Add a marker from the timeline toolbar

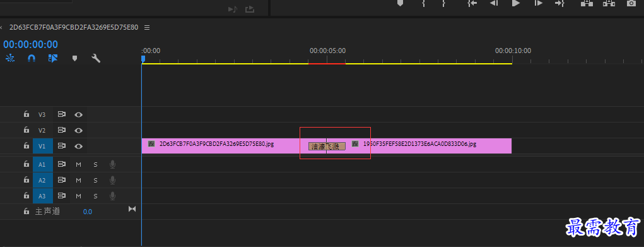point(74,59)
